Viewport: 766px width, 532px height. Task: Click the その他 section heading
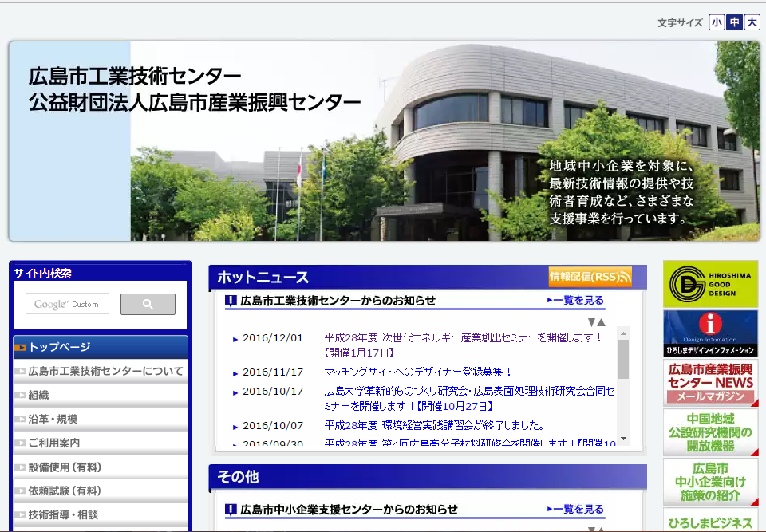pyautogui.click(x=238, y=477)
